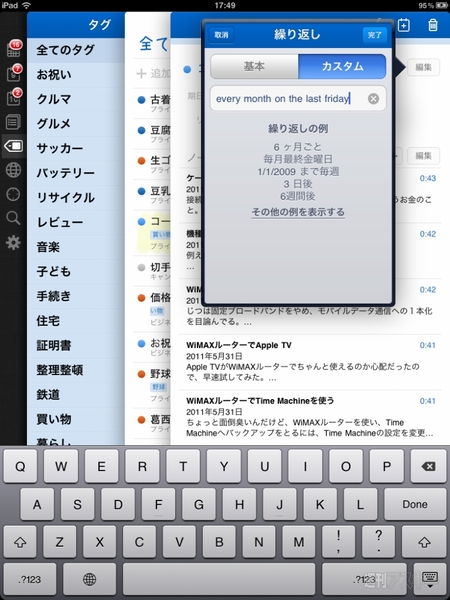The height and width of the screenshot is (600, 450).
Task: Open the smart lists target icon
Action: tap(13, 194)
